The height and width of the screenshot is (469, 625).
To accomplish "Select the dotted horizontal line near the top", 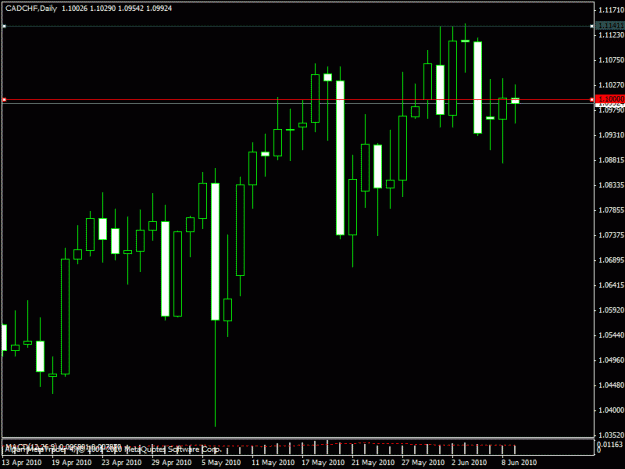I will 298,26.
